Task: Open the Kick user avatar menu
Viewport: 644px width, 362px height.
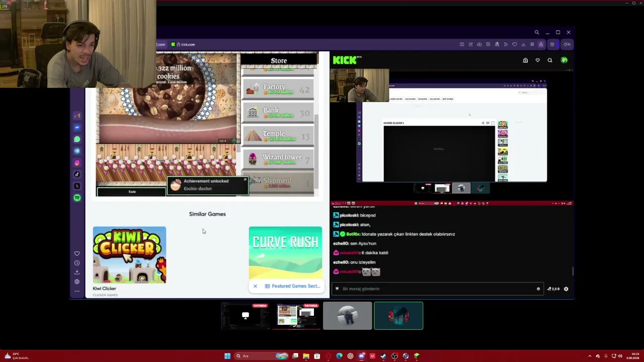Action: [x=564, y=60]
